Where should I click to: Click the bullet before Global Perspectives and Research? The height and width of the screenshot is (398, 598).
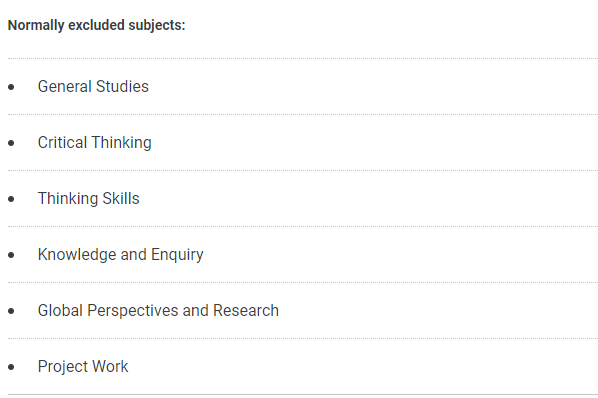click(x=11, y=311)
